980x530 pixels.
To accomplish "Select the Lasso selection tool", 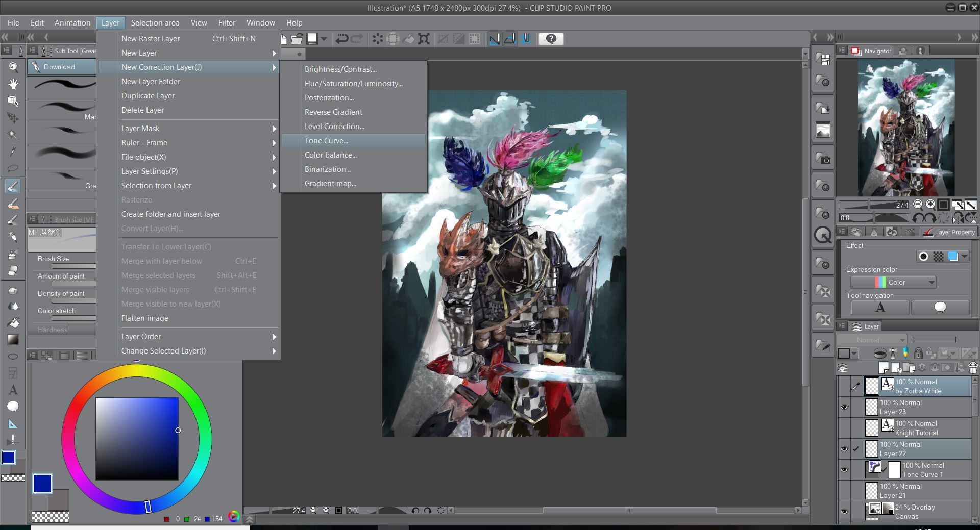I will coord(13,168).
